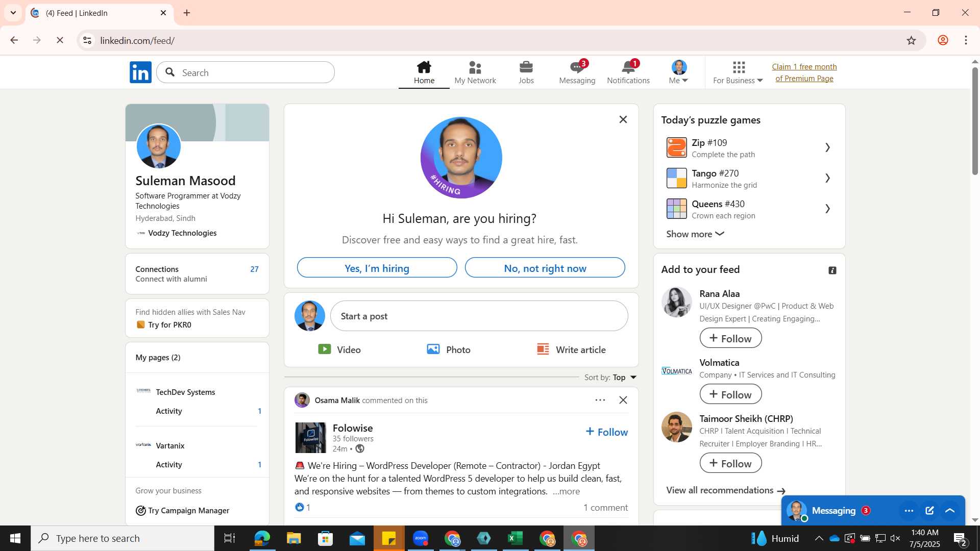Bookmark this page with the star icon
The width and height of the screenshot is (980, 551).
[x=911, y=40]
